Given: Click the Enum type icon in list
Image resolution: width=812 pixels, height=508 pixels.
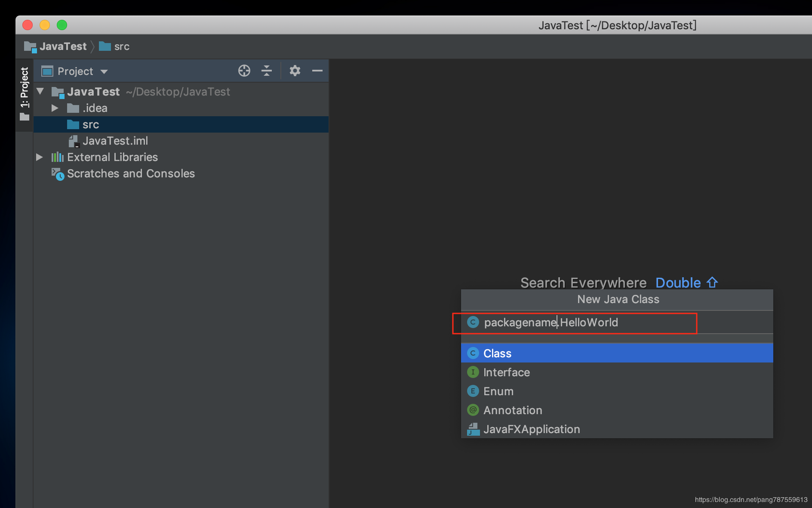Looking at the screenshot, I should click(473, 391).
